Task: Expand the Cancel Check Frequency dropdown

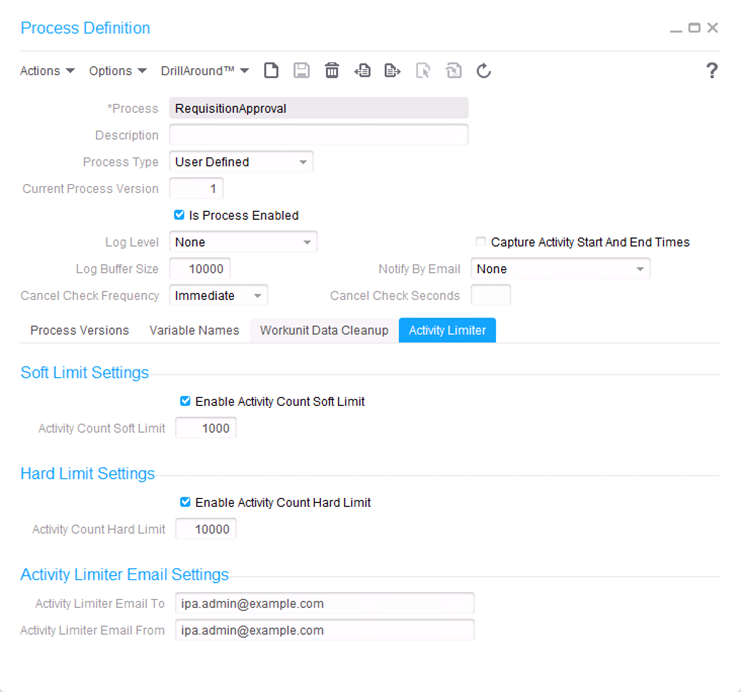Action: pyautogui.click(x=257, y=296)
